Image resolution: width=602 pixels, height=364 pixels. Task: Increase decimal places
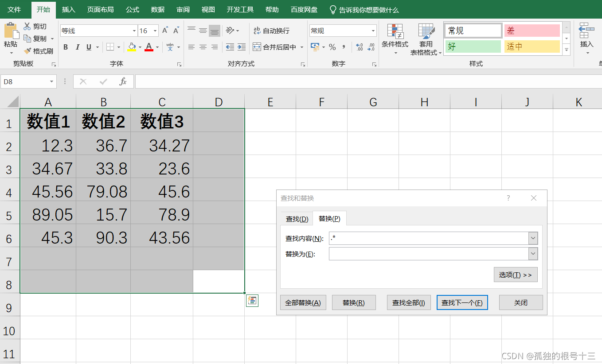point(360,47)
